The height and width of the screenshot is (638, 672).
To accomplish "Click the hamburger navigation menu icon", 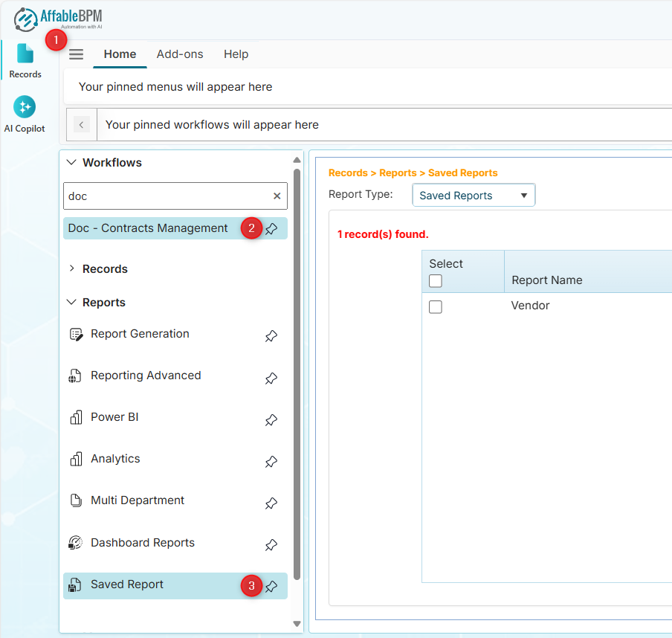I will coord(76,54).
